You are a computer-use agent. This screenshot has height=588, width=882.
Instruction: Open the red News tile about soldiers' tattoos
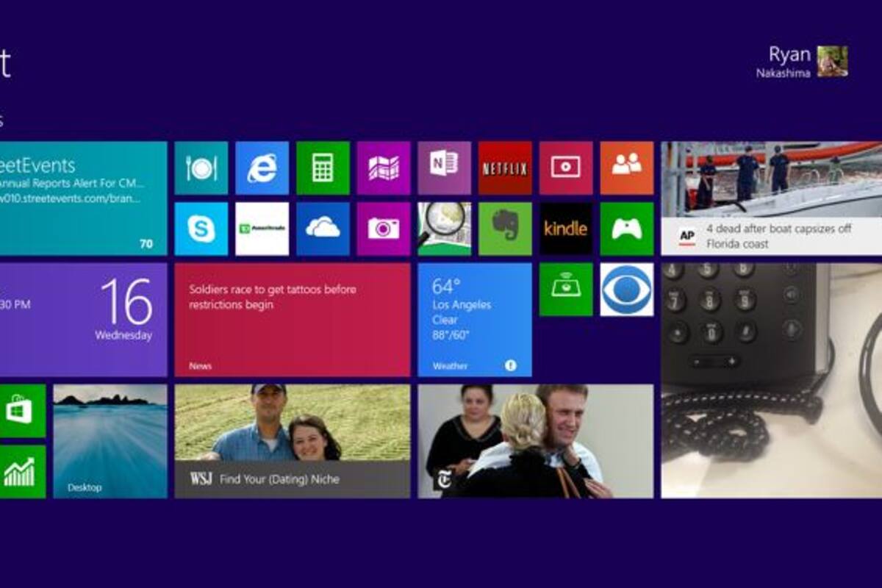tap(293, 320)
